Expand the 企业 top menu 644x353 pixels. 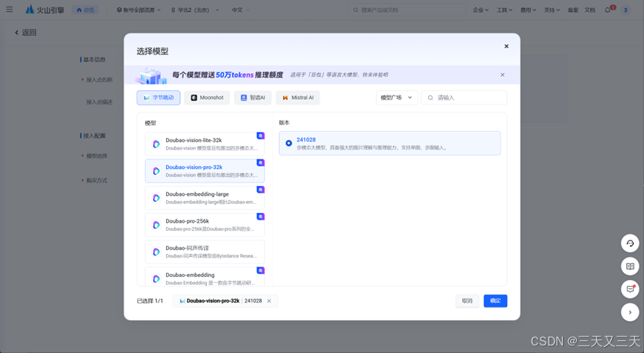(x=480, y=10)
